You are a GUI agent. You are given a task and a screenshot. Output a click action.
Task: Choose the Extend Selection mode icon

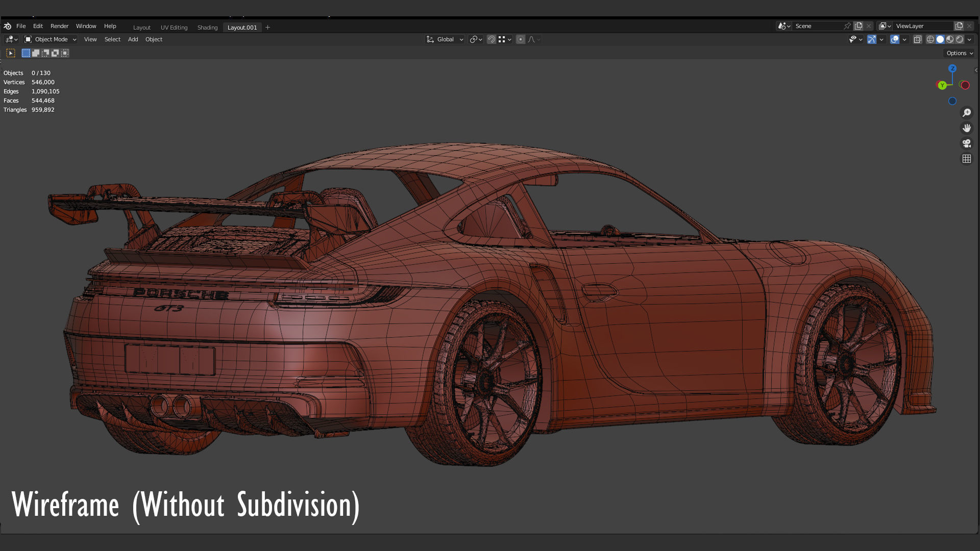(36, 53)
